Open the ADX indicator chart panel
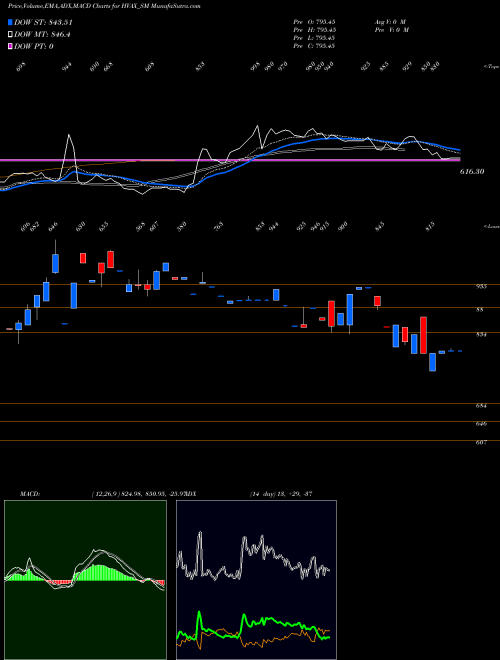500x660 pixels. point(256,580)
